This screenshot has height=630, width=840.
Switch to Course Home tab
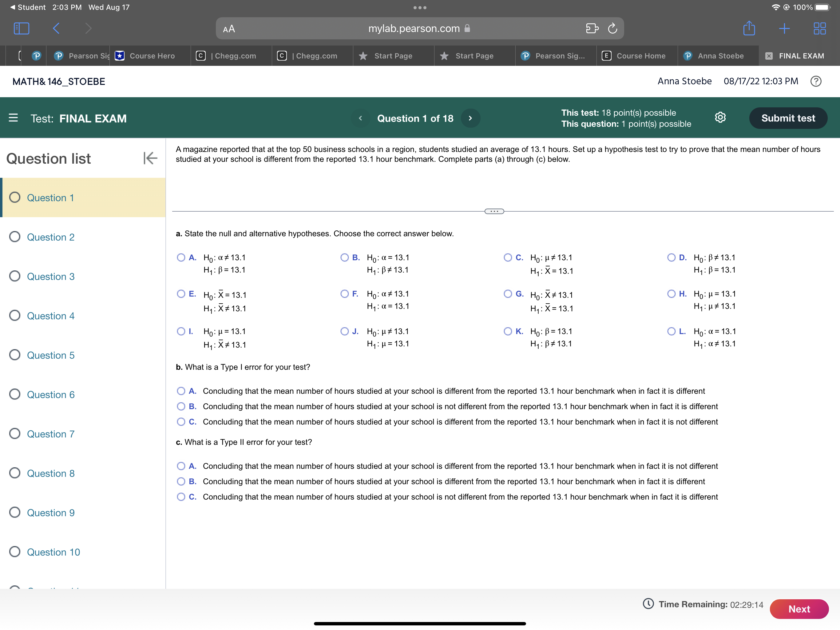click(x=636, y=56)
